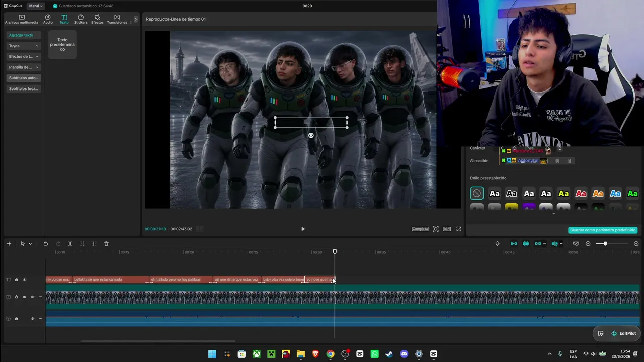Open the Windows Start menu
Image resolution: width=644 pixels, height=362 pixels.
tap(212, 354)
